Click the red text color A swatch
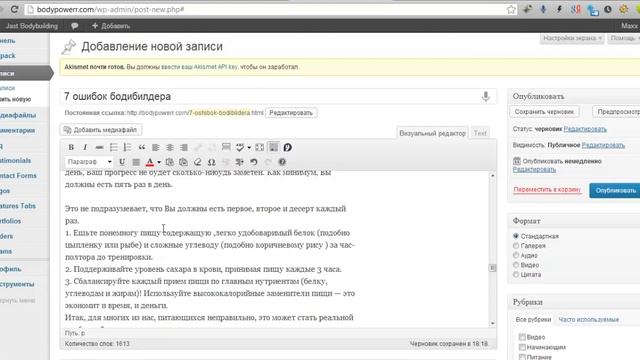640x360 pixels. coord(150,162)
